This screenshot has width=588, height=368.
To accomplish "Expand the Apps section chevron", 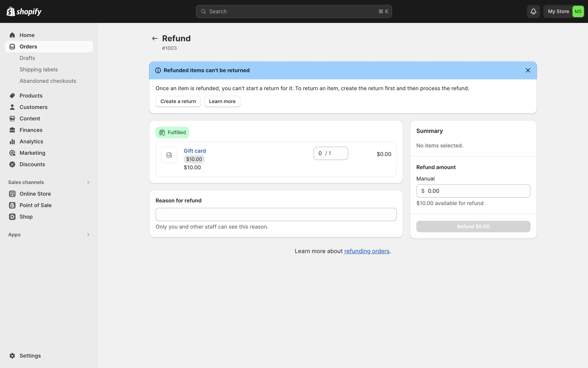I will point(88,235).
